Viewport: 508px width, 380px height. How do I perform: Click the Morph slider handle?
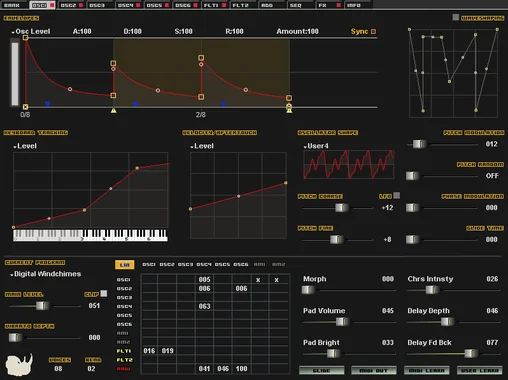[308, 290]
